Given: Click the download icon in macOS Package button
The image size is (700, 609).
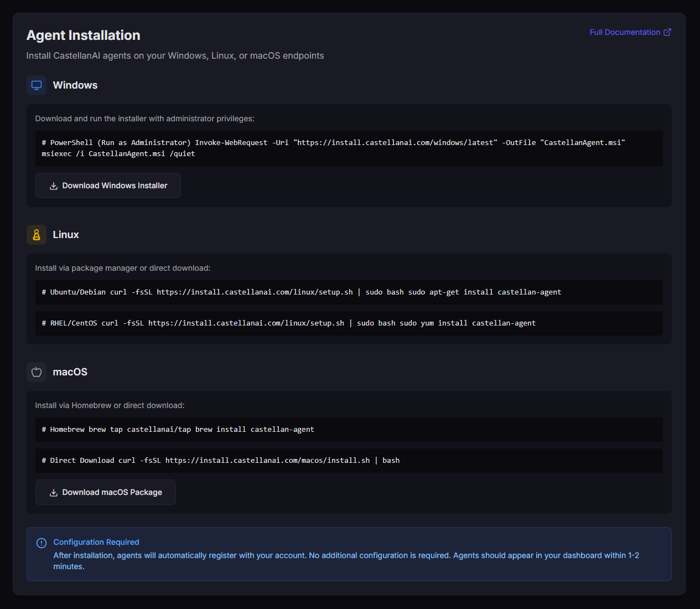Looking at the screenshot, I should 54,493.
